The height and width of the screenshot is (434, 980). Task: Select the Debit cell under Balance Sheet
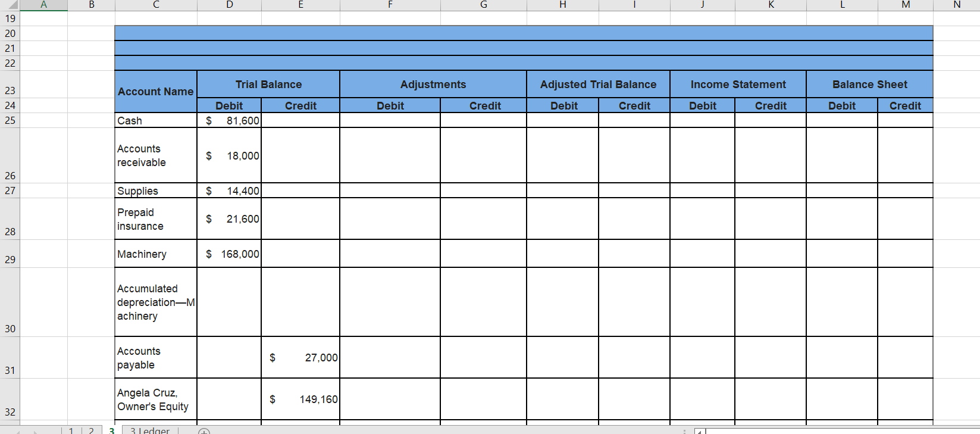pos(842,105)
